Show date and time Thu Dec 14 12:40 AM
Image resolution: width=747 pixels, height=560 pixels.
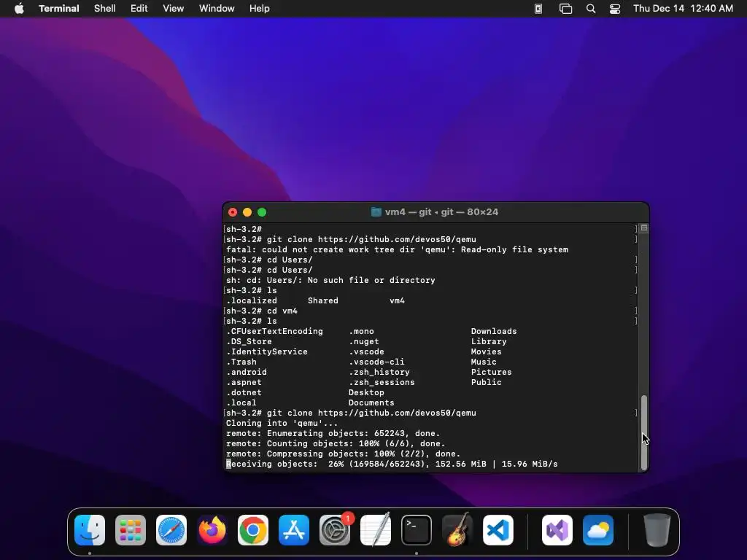pos(683,8)
